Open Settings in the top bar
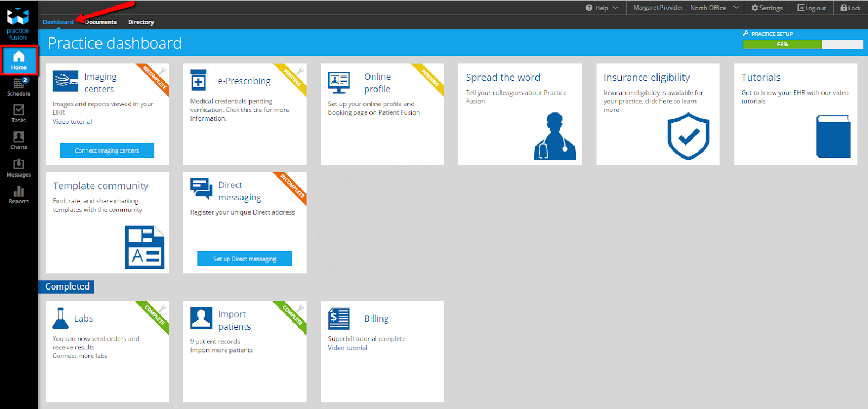The width and height of the screenshot is (868, 409). [x=767, y=8]
